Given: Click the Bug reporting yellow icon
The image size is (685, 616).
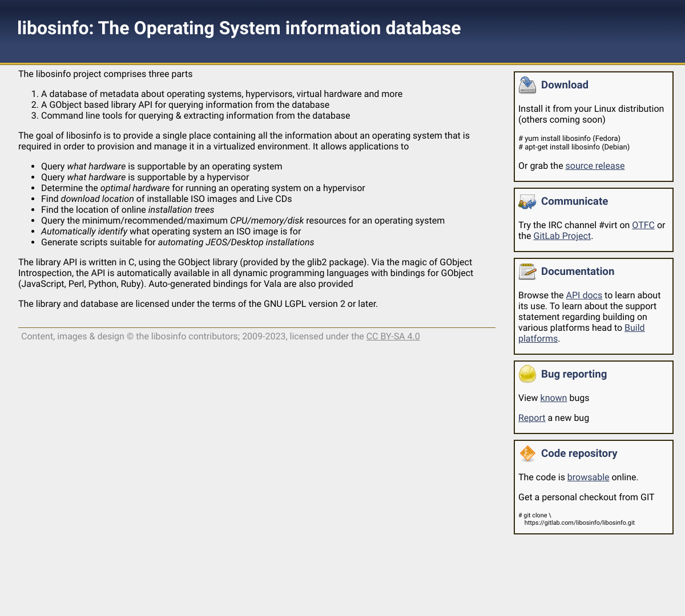Looking at the screenshot, I should tap(527, 374).
